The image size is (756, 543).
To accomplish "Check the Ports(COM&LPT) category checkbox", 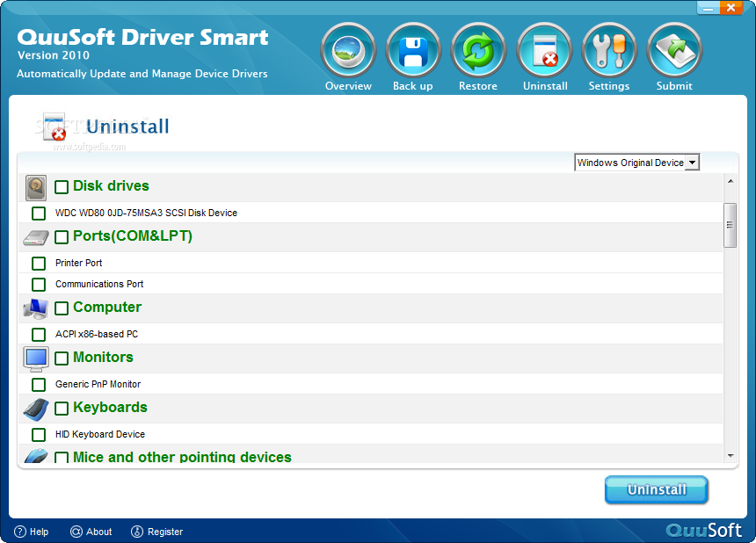I will click(62, 237).
